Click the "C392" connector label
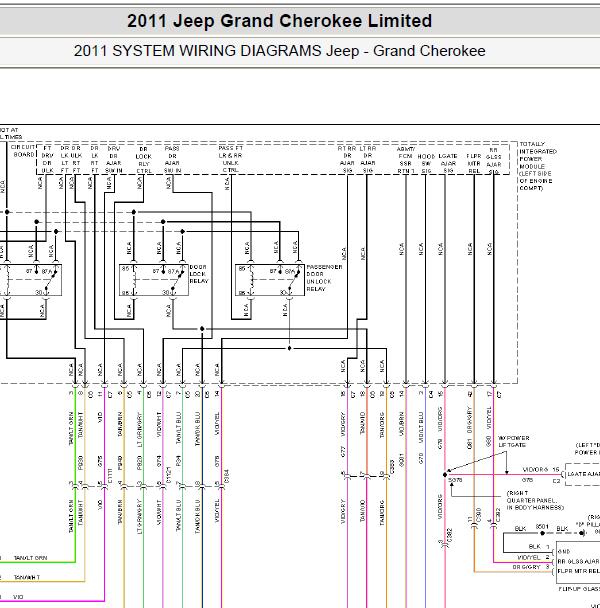This screenshot has width=600, height=608. tap(498, 515)
